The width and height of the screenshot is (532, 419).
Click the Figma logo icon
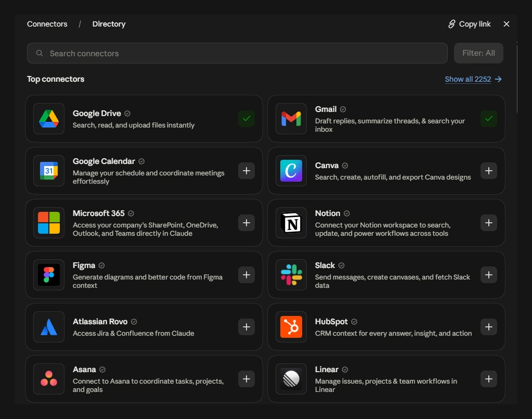coord(49,275)
